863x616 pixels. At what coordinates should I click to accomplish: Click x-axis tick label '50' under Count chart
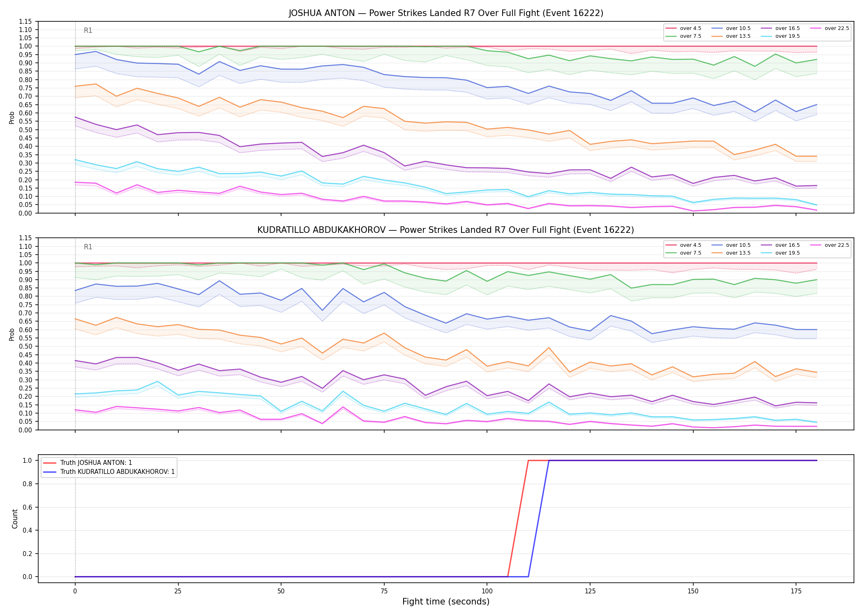(281, 591)
